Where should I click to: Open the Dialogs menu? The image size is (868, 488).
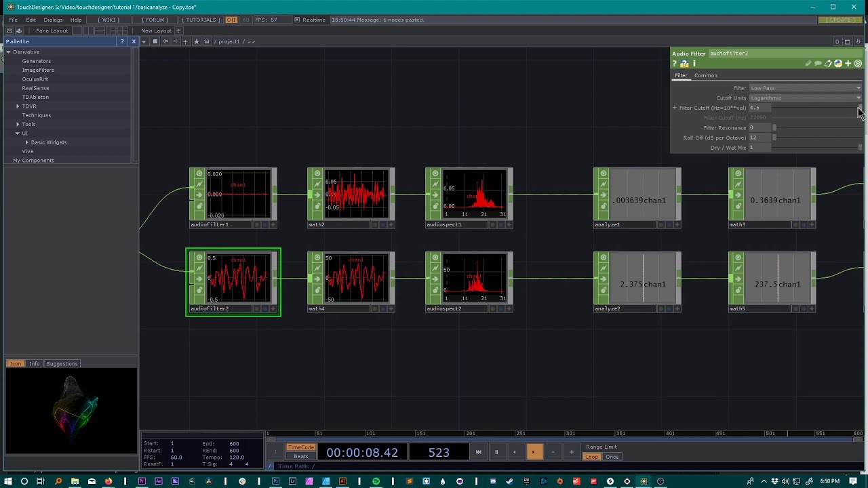[53, 20]
